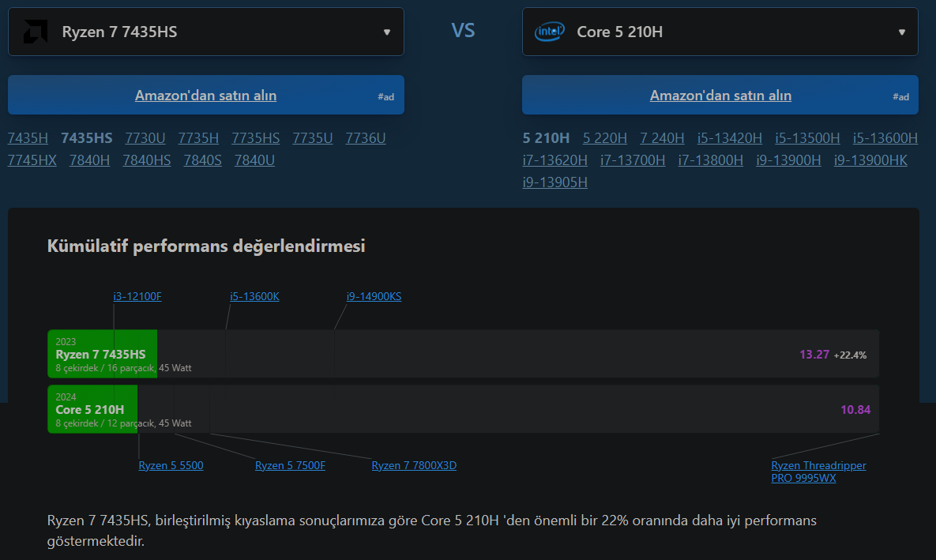Click the #ad label on right Amazon button
Image resolution: width=936 pixels, height=560 pixels.
click(900, 96)
